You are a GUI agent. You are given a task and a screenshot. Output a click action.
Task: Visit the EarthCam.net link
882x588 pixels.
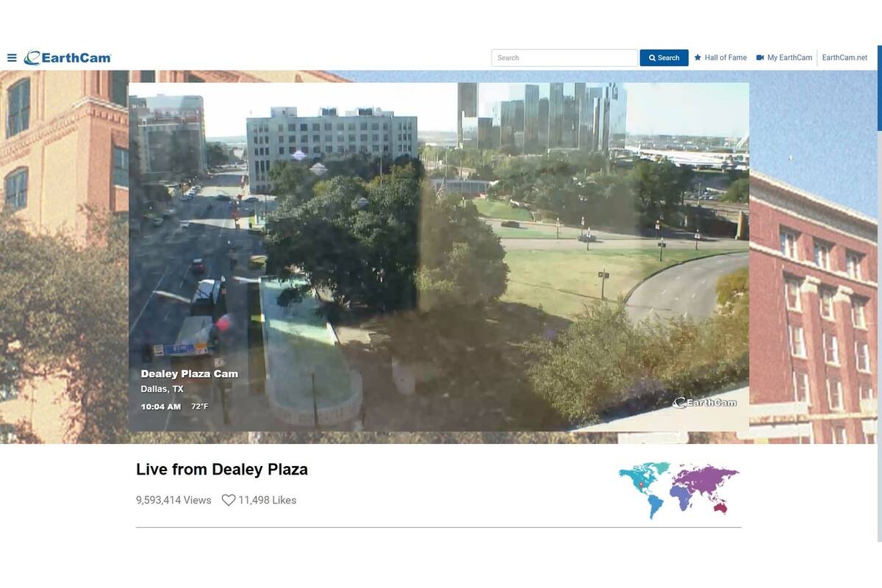point(845,57)
